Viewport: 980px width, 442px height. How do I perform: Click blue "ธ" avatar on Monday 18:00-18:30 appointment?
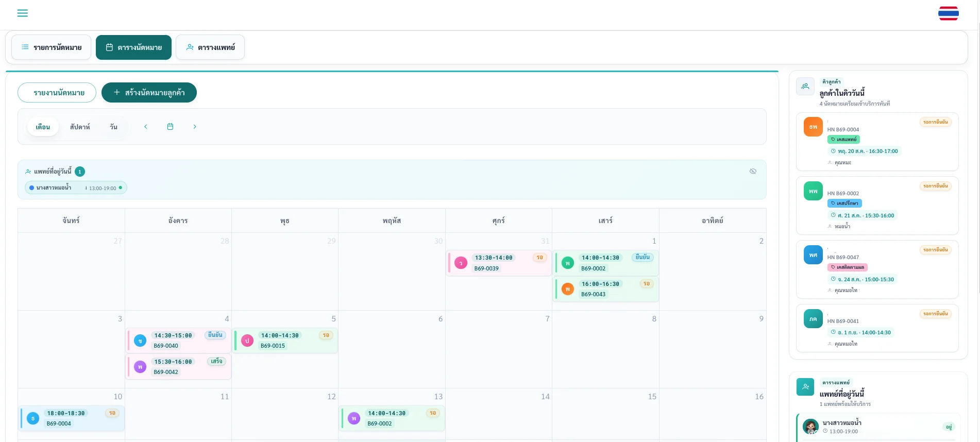click(33, 419)
